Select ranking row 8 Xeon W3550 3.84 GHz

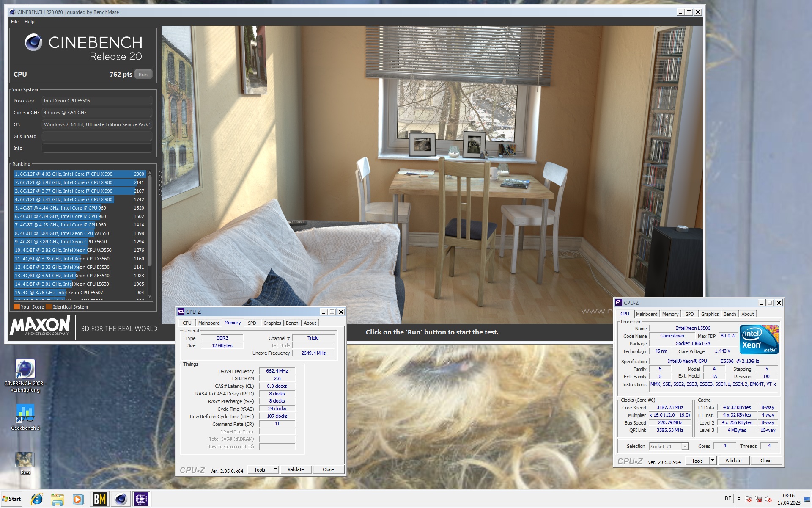point(80,233)
